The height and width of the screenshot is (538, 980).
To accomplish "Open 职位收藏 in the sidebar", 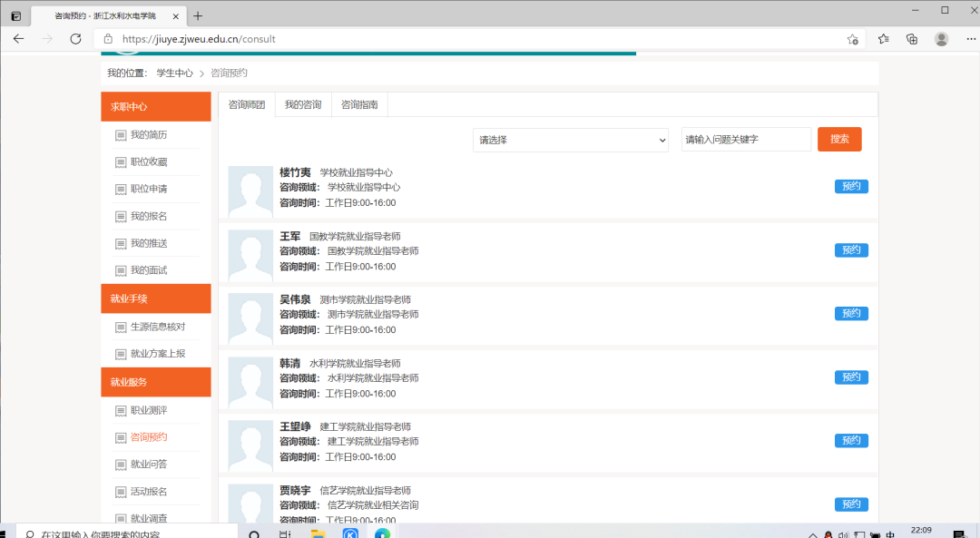I will [149, 161].
